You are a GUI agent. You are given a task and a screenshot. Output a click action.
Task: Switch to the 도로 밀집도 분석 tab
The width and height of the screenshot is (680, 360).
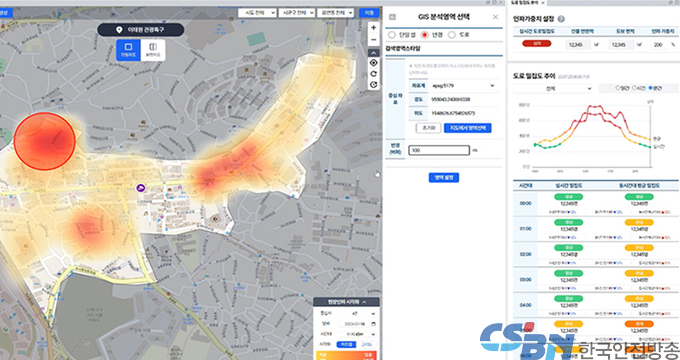(x=524, y=3)
